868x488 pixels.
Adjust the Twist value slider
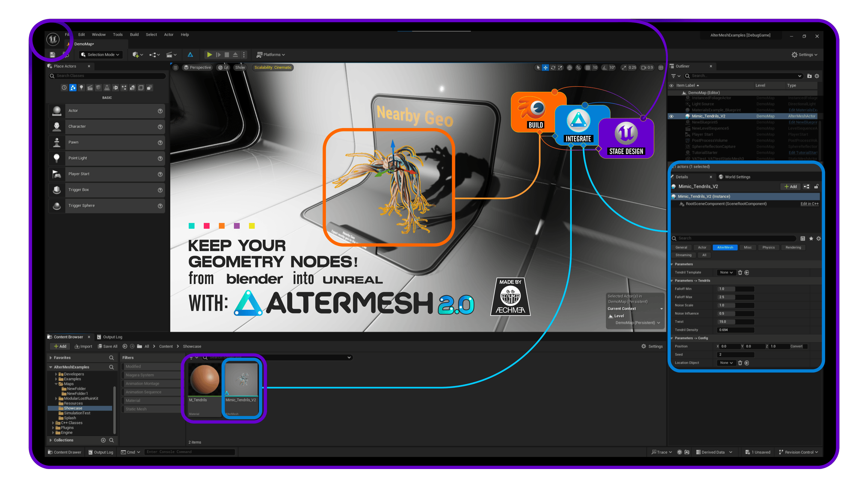[735, 322]
